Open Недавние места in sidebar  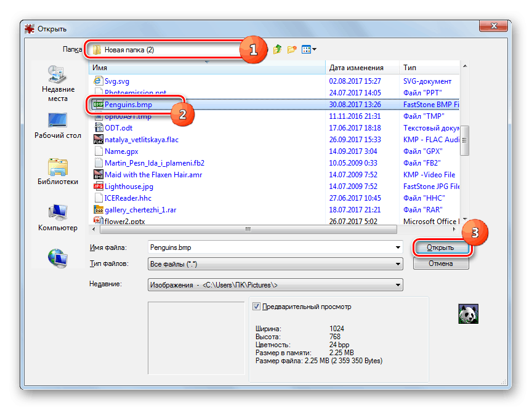pyautogui.click(x=58, y=84)
